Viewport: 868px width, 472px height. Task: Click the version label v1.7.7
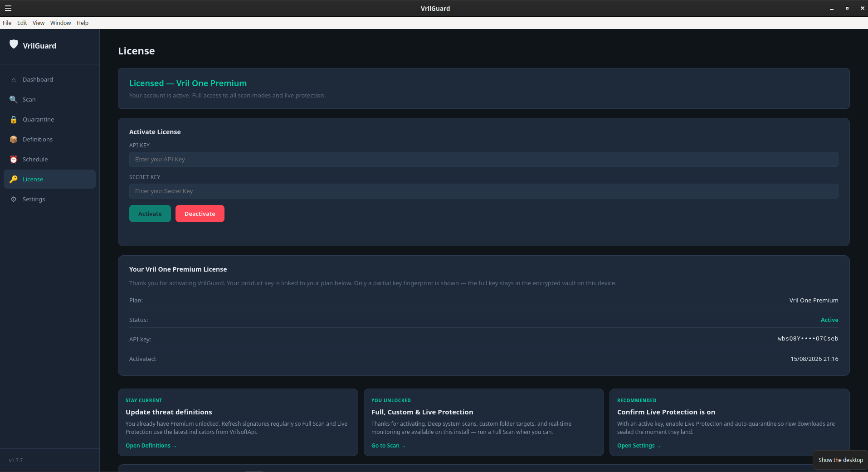(x=16, y=460)
